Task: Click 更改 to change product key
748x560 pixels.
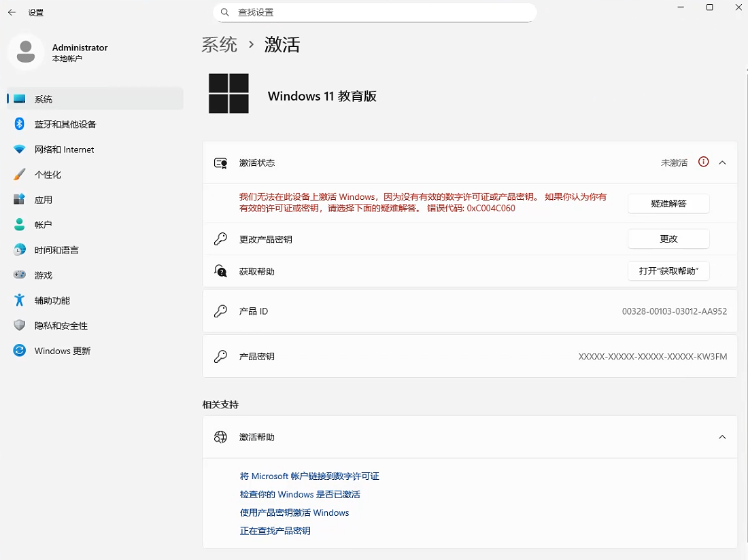Action: (x=668, y=239)
